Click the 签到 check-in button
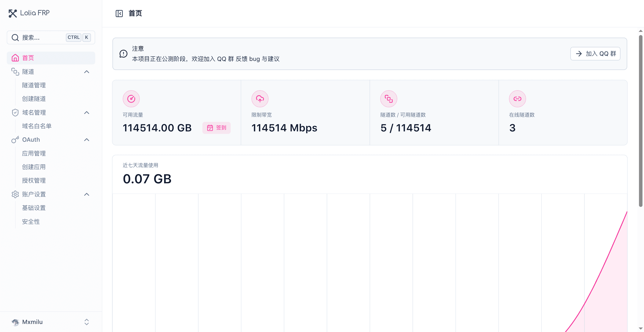This screenshot has width=644, height=332. (216, 128)
